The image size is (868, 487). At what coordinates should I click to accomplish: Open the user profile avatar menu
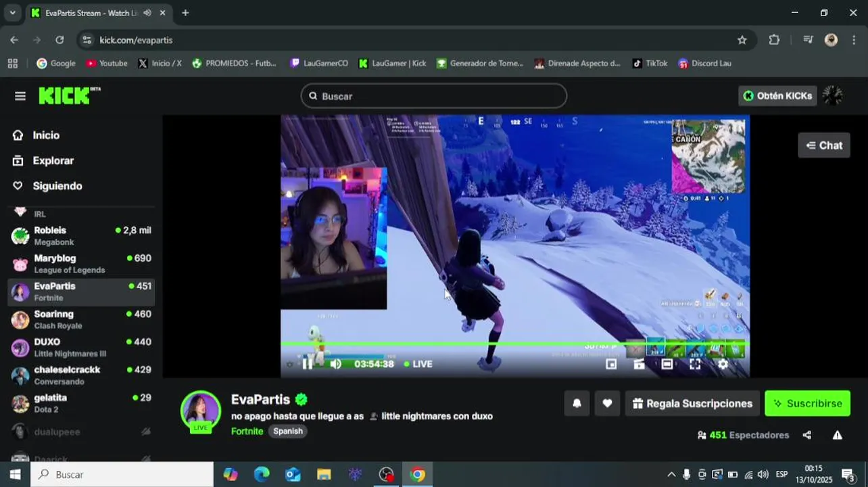click(832, 96)
